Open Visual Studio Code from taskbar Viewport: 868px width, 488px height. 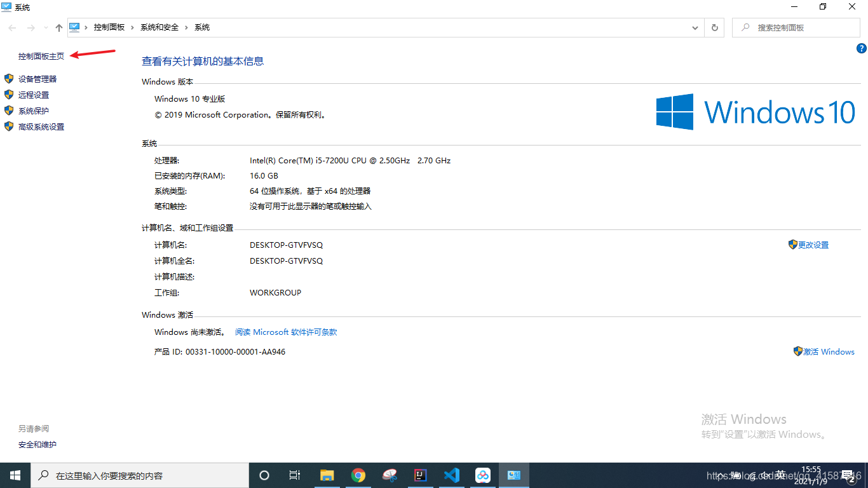point(452,475)
